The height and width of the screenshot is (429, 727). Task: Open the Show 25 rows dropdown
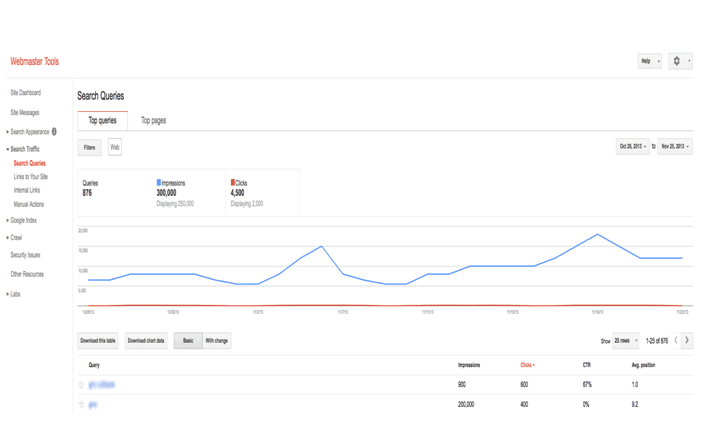[x=626, y=341]
